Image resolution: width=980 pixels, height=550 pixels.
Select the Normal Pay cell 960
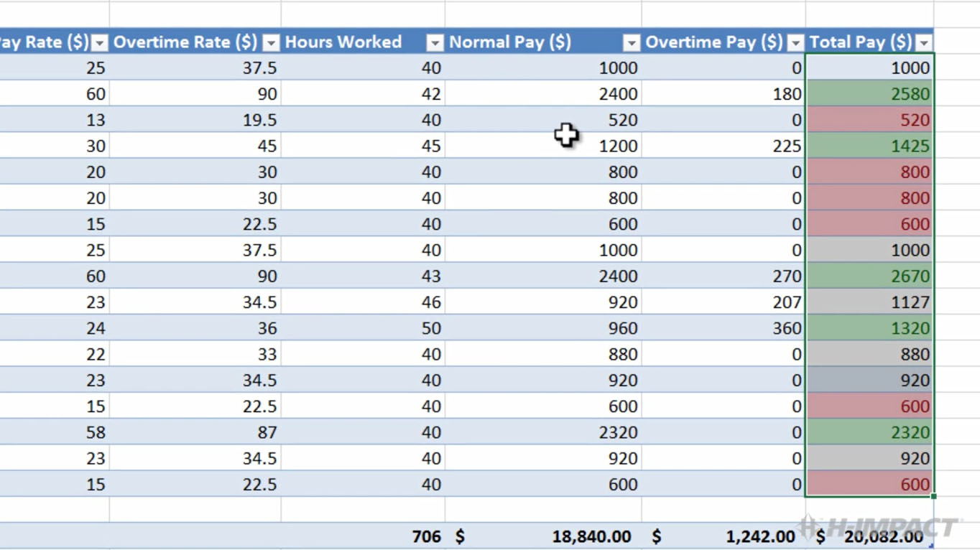(542, 328)
